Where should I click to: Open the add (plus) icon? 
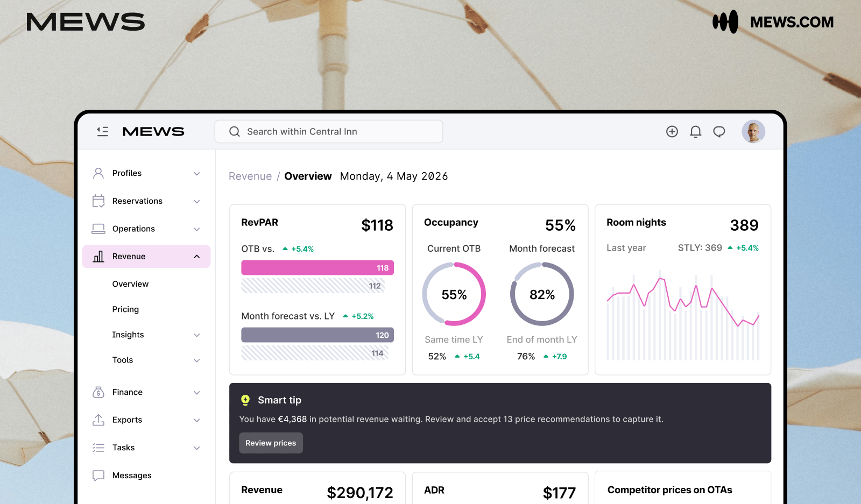(x=672, y=132)
